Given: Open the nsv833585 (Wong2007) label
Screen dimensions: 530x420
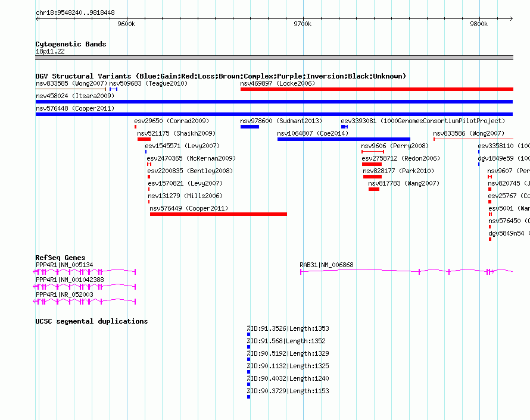Looking at the screenshot, I should (71, 83).
